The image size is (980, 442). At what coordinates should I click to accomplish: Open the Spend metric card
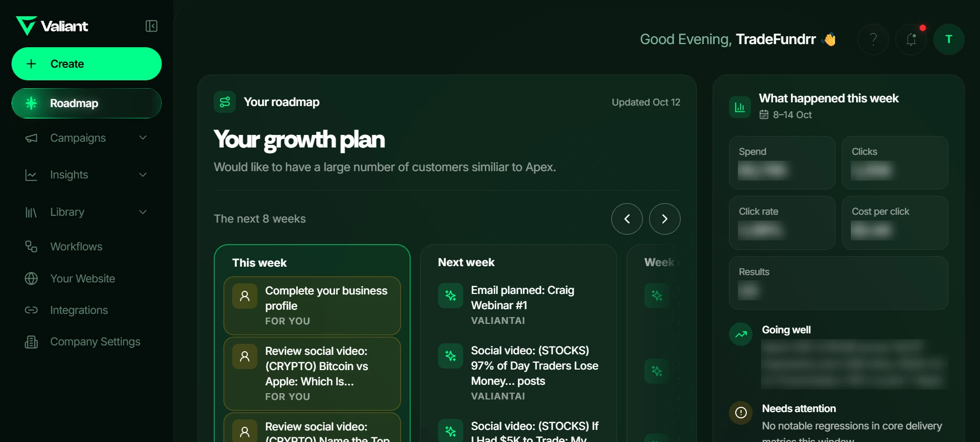[782, 163]
